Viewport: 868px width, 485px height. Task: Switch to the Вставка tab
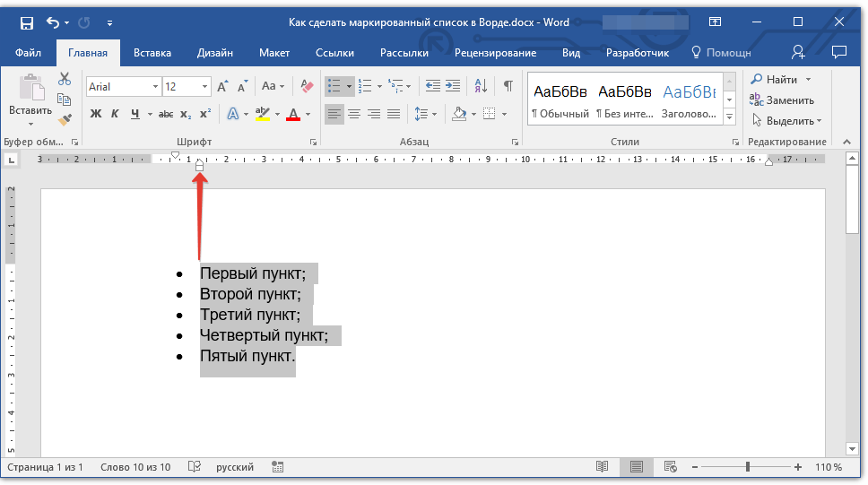point(152,53)
